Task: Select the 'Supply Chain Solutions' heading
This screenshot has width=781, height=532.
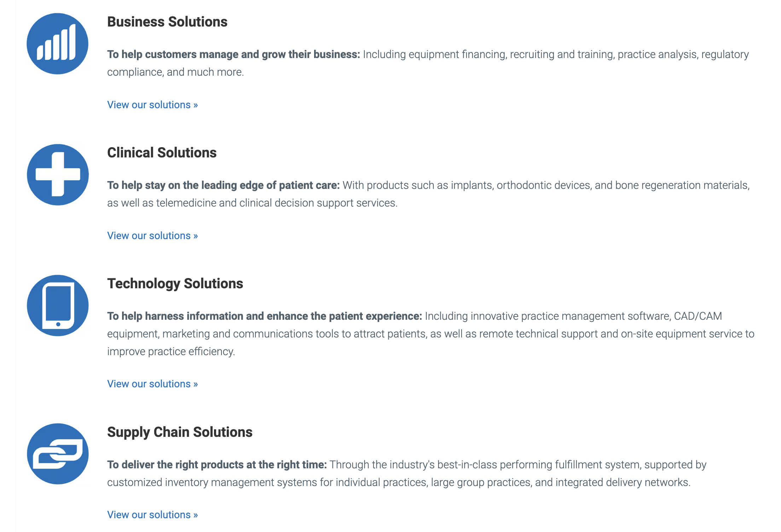Action: [x=180, y=432]
